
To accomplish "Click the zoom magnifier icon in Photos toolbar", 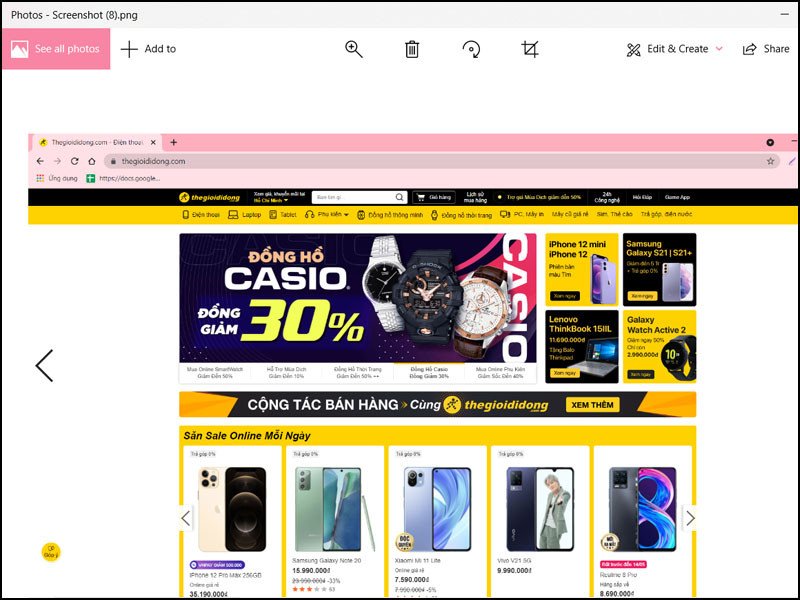I will [x=353, y=48].
